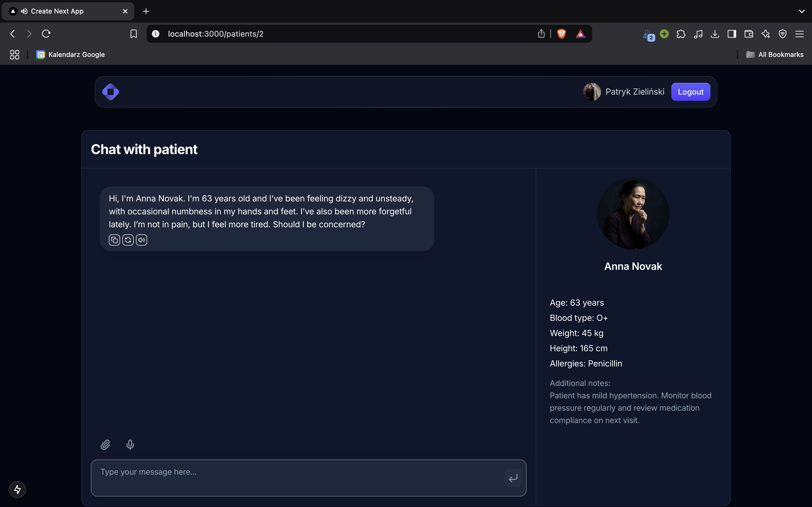Click the Logout button
Image resolution: width=812 pixels, height=507 pixels.
[690, 92]
